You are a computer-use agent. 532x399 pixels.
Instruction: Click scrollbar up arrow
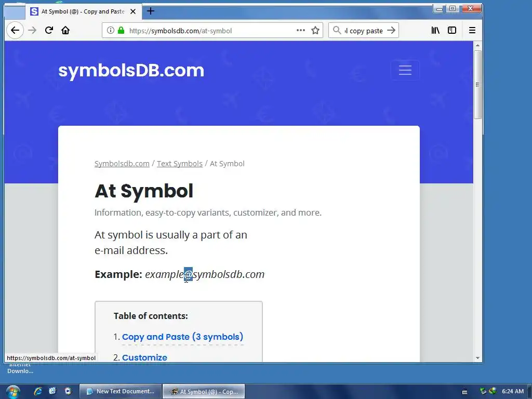(x=478, y=45)
